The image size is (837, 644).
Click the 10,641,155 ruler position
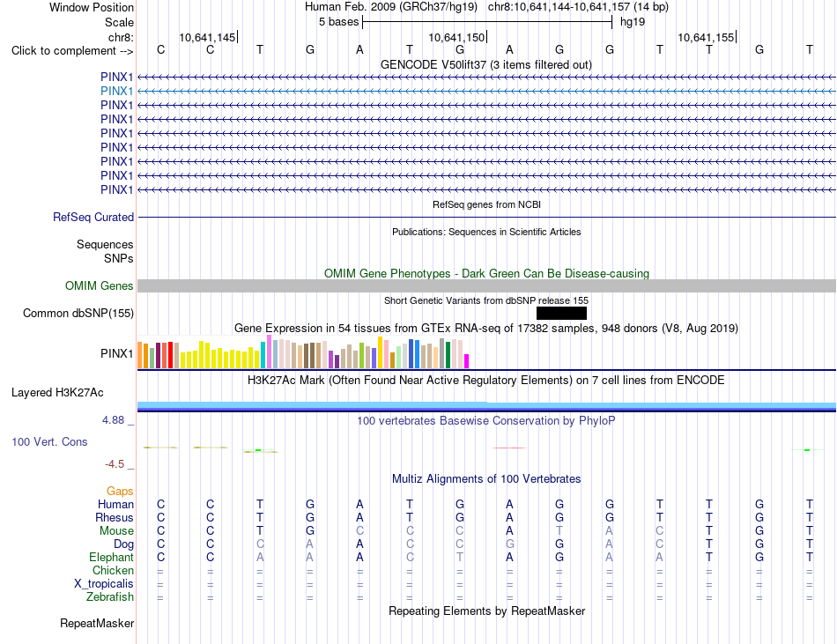click(706, 37)
